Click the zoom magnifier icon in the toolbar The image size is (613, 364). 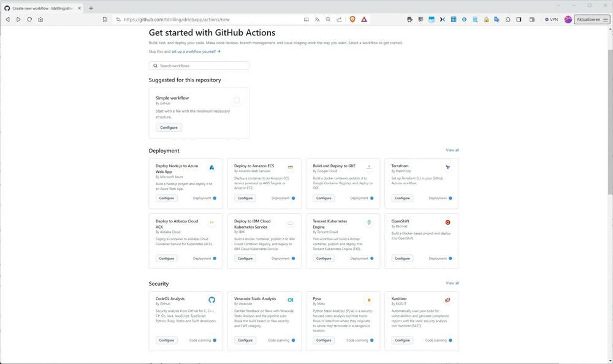point(329,19)
